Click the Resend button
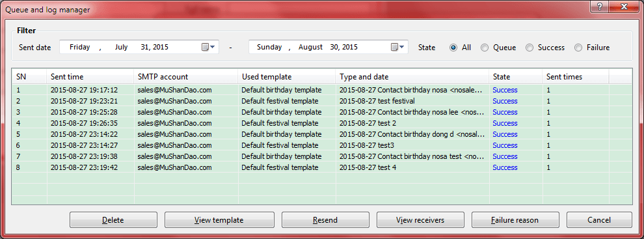Screen dimensions: 644x239 click(325, 219)
